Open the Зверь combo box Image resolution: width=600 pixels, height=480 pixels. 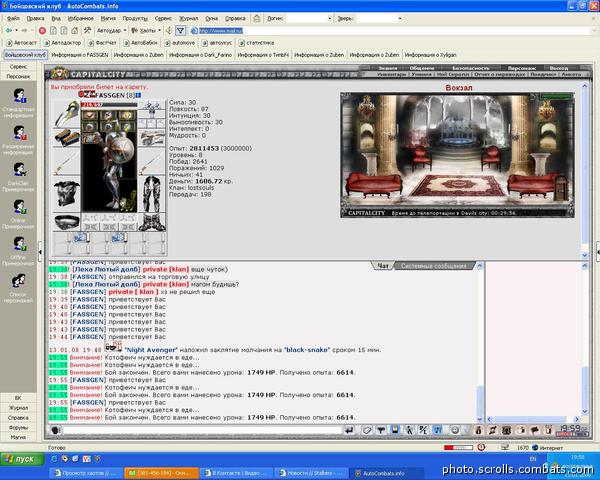379,18
